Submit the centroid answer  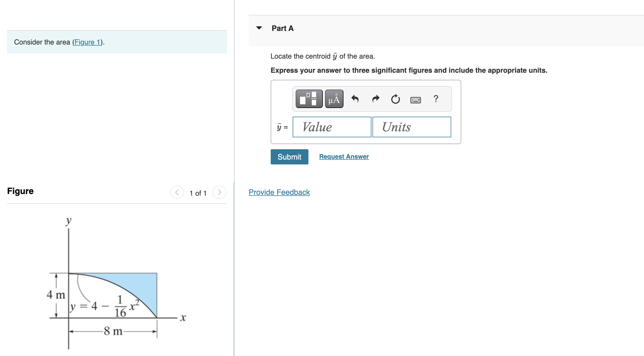tap(289, 157)
